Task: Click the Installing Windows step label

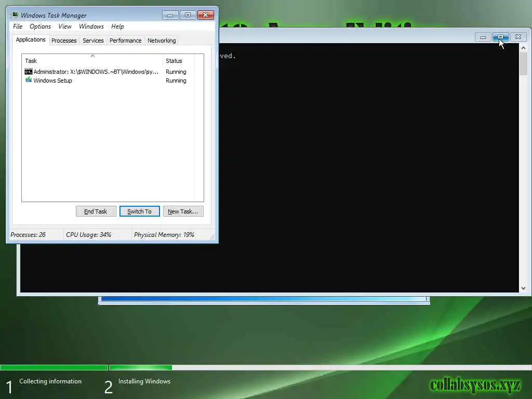Action: tap(144, 381)
